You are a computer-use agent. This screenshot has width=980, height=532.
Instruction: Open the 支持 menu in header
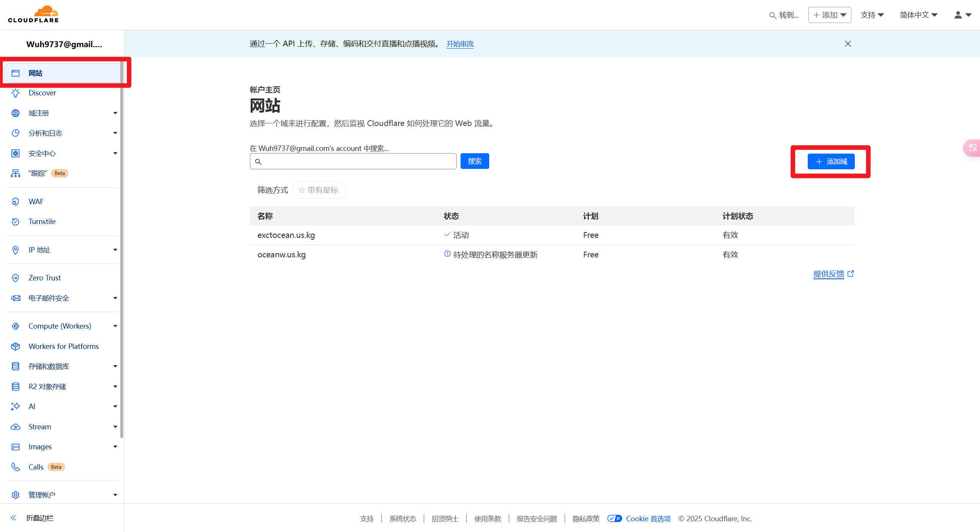(x=872, y=15)
